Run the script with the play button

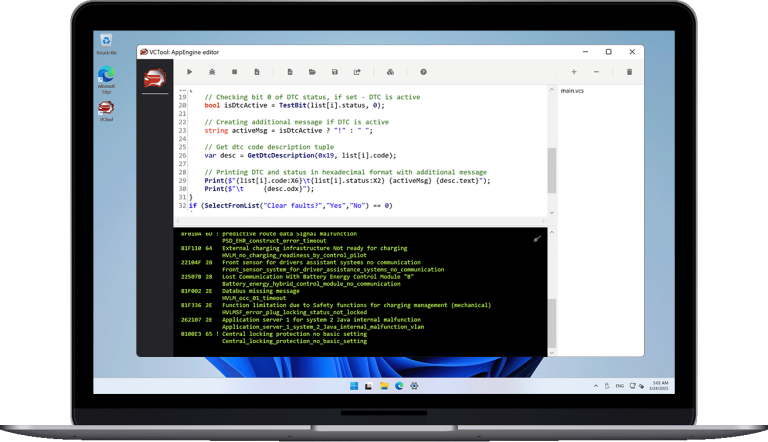click(189, 72)
